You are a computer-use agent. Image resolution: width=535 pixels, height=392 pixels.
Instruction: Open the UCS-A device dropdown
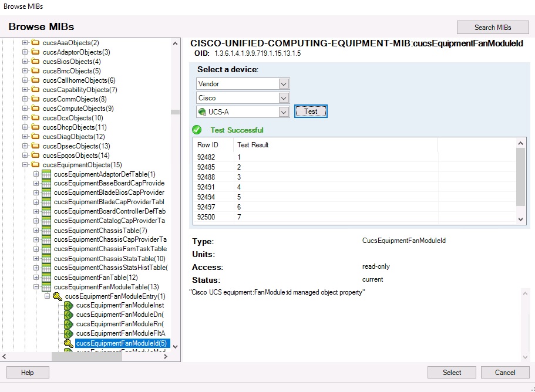pyautogui.click(x=284, y=112)
